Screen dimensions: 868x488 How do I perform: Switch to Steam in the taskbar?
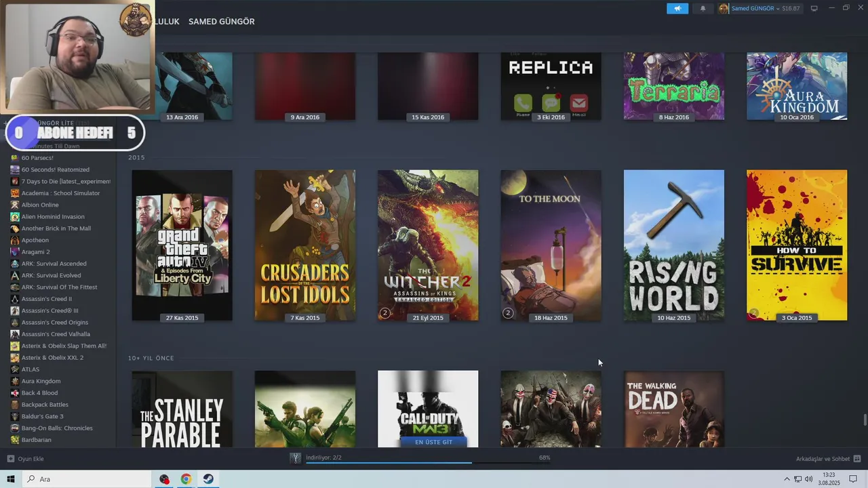pyautogui.click(x=208, y=479)
